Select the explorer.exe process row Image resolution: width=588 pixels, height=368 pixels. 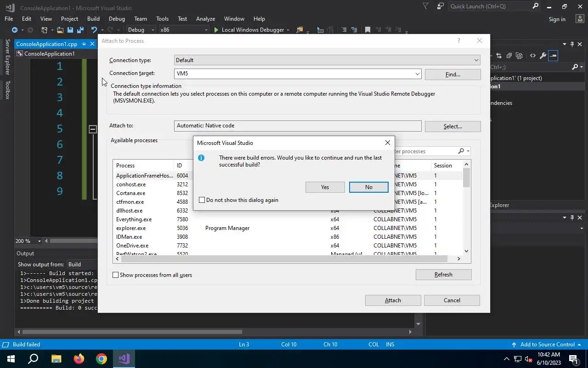click(x=288, y=228)
